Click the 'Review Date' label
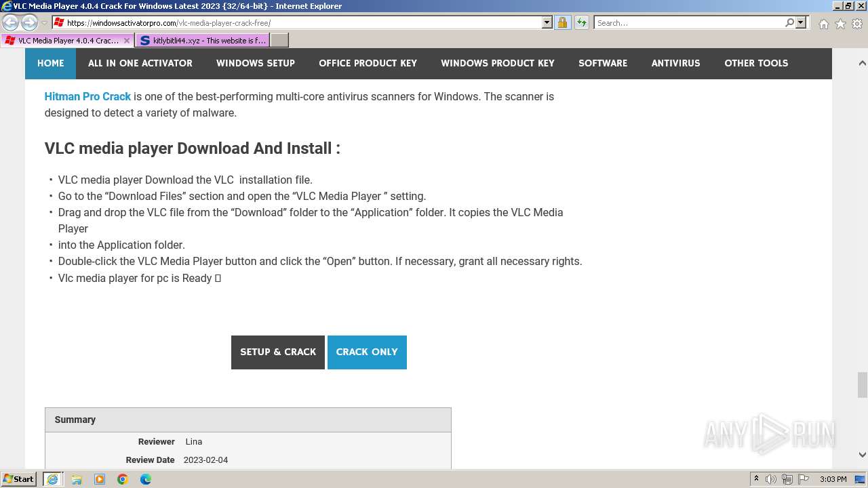 pos(150,460)
